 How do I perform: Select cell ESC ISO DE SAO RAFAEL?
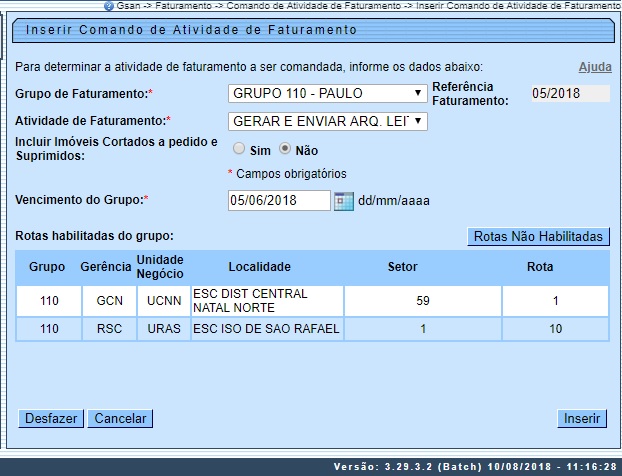point(267,329)
